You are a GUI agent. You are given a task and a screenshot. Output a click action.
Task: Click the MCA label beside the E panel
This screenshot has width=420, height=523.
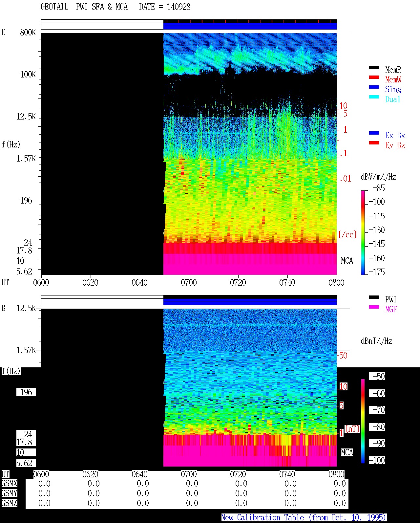point(347,261)
